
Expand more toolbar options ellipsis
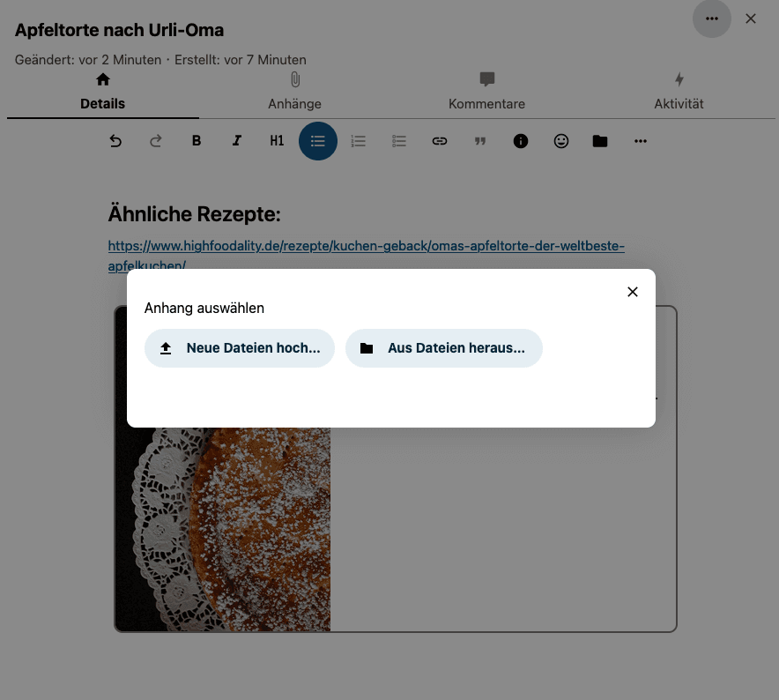point(641,141)
